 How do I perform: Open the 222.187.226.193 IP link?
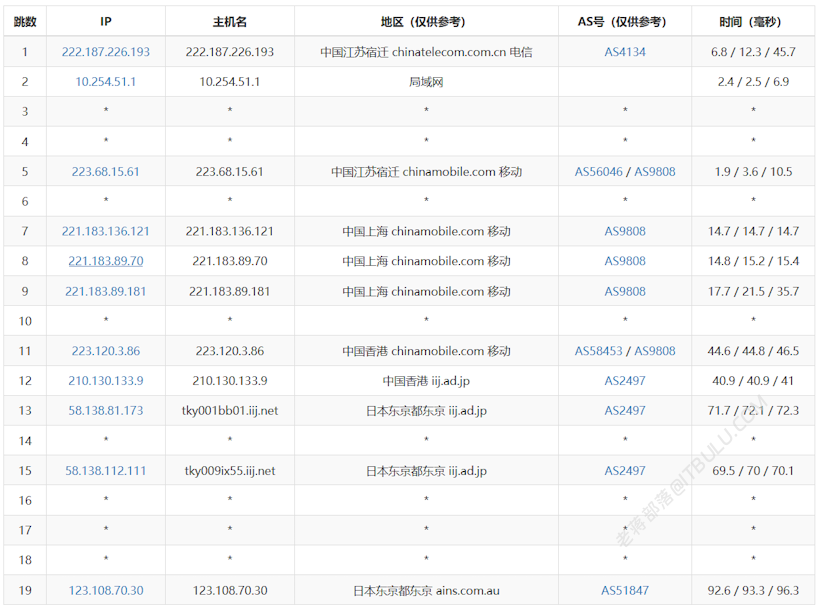point(106,52)
